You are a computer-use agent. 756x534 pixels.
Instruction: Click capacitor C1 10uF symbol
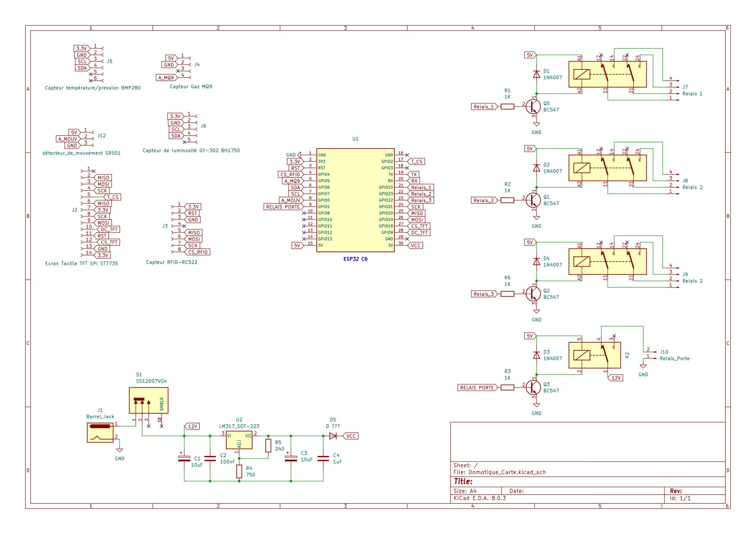184,458
